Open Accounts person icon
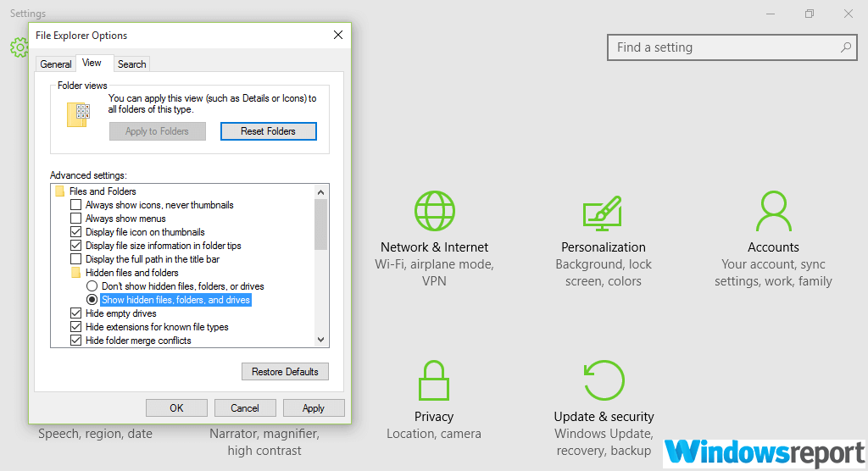868x471 pixels. [772, 211]
